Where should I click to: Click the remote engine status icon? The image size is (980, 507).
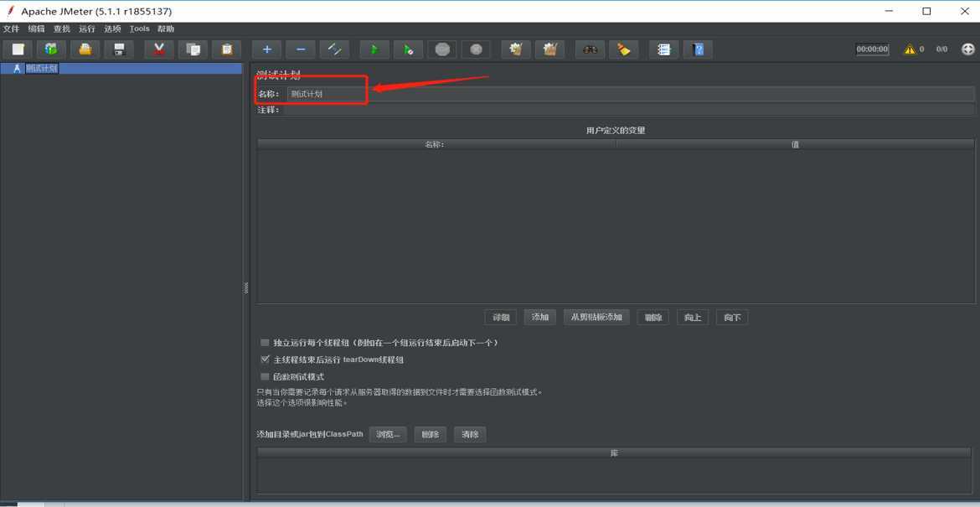pos(967,49)
